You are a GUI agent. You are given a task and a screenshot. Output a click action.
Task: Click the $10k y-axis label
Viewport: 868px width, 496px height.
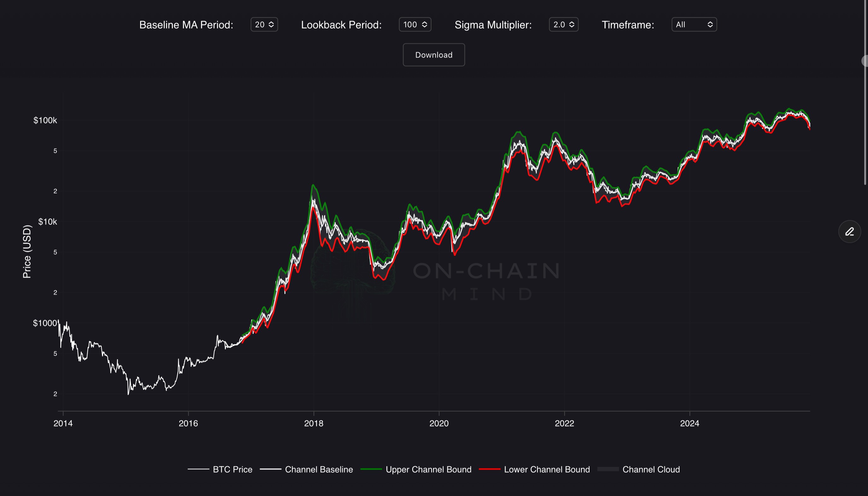tap(47, 222)
